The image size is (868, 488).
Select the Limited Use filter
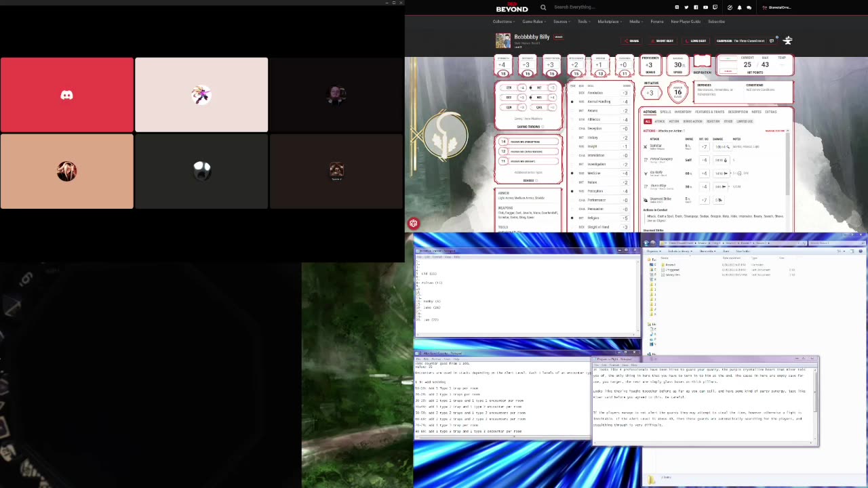745,121
